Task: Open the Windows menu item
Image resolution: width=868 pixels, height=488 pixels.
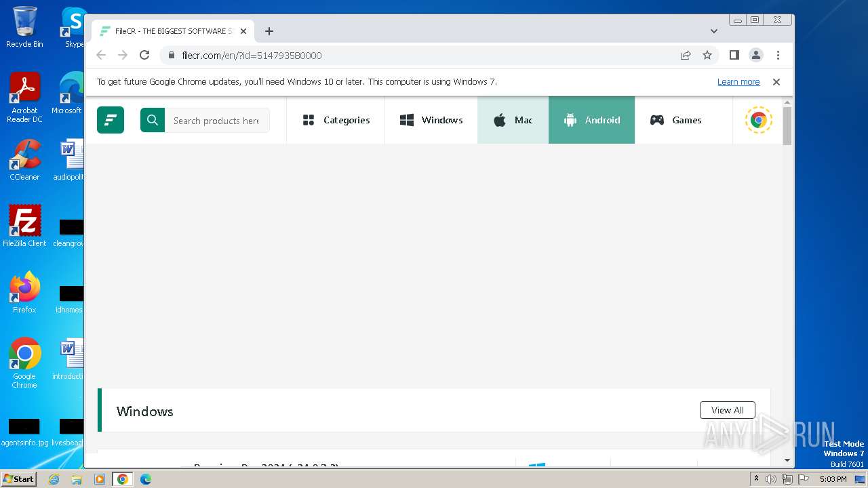Action: pyautogui.click(x=431, y=120)
